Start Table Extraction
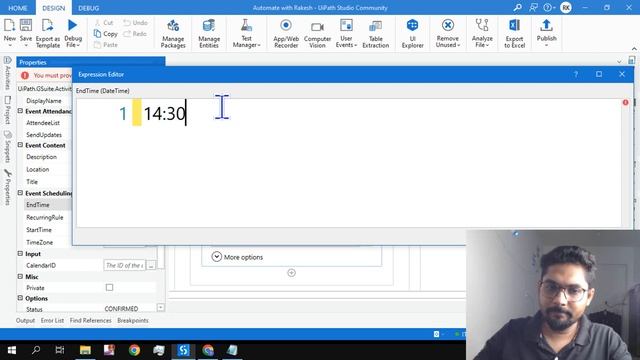The image size is (640, 360). (376, 34)
